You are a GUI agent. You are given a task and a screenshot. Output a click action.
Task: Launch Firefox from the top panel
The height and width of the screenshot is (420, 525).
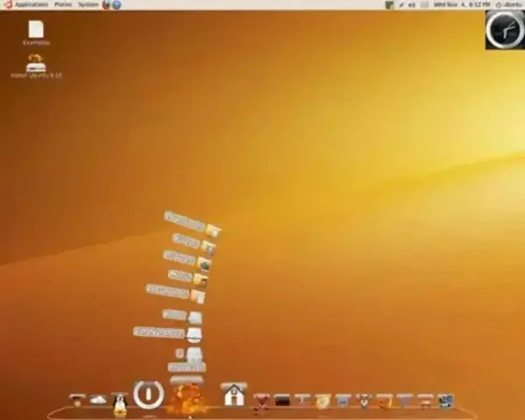point(107,4)
